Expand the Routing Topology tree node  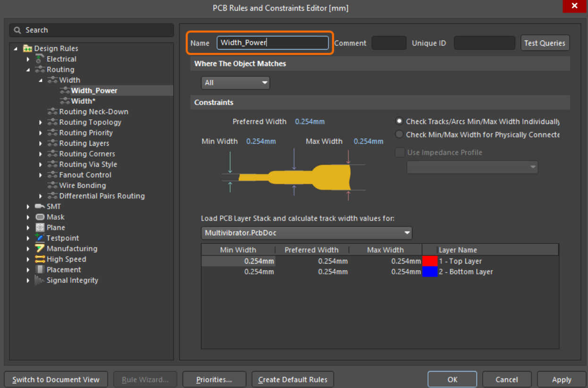tap(41, 123)
